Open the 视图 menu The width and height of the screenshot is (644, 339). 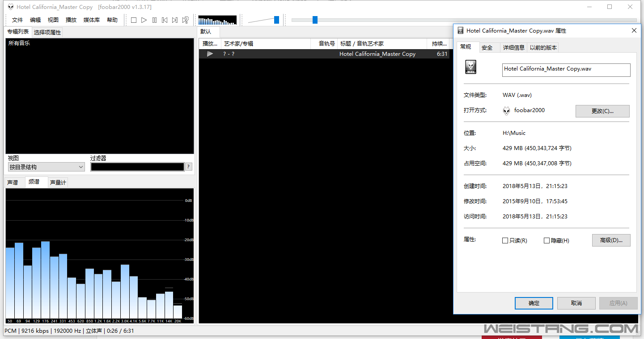coord(53,20)
